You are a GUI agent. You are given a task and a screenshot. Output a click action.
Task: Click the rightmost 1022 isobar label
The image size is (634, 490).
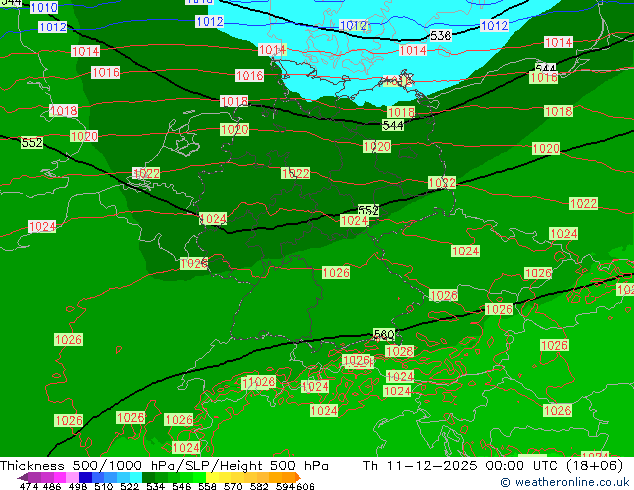point(583,203)
